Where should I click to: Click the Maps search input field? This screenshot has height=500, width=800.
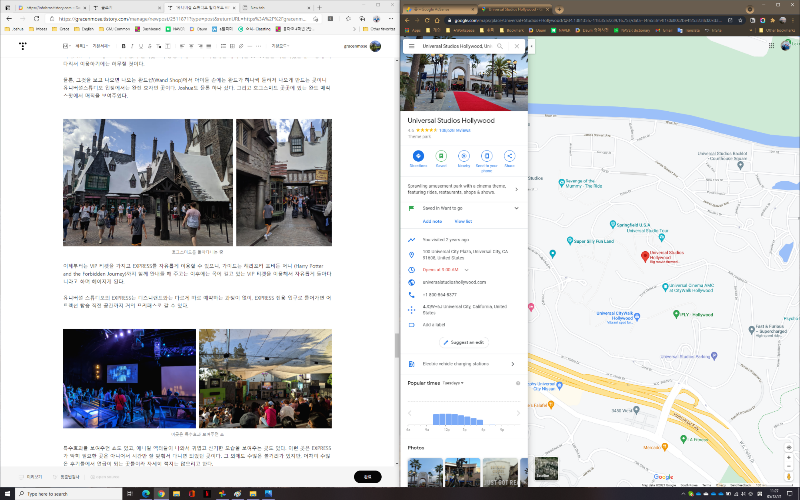(x=456, y=46)
